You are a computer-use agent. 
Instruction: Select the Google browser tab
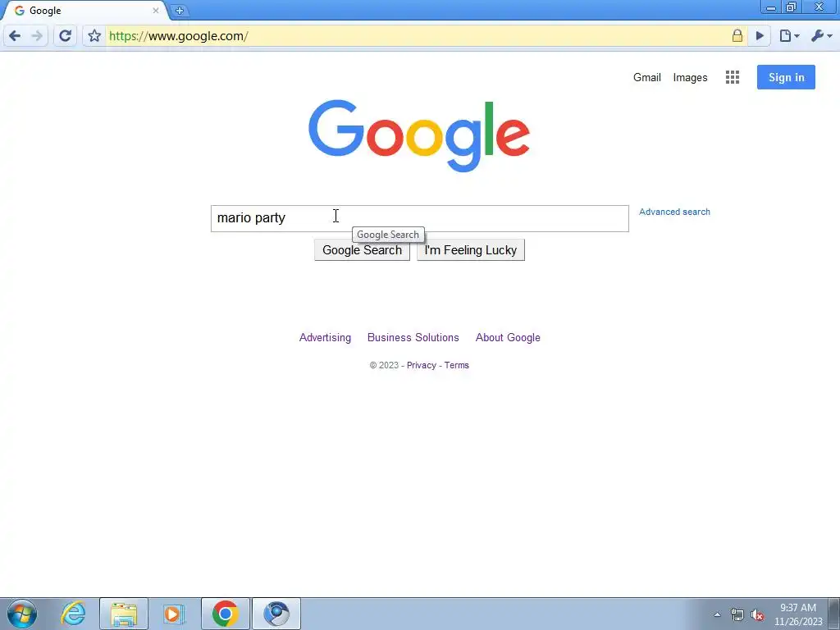tap(85, 10)
